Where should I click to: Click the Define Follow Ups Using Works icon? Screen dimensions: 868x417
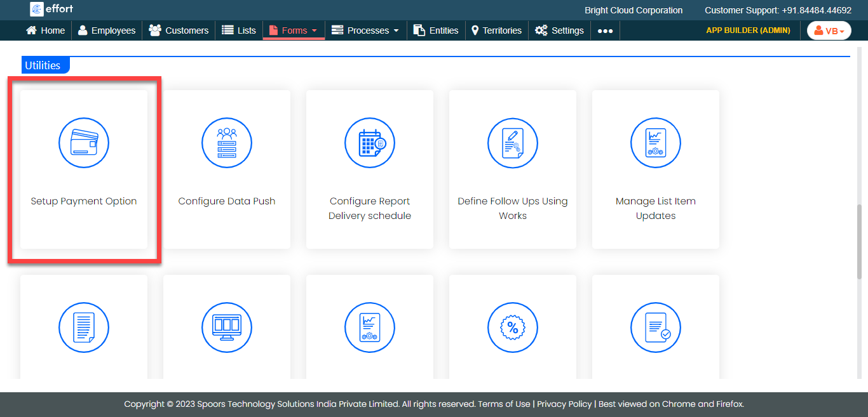tap(513, 143)
